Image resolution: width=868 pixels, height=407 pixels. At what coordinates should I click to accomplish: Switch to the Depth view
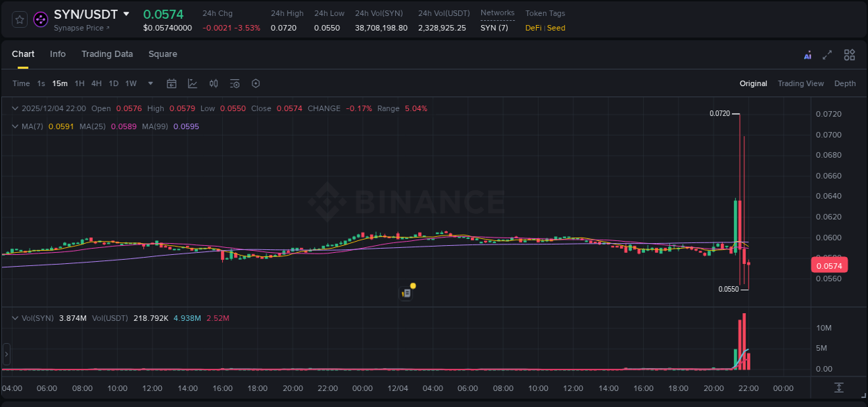coord(844,83)
